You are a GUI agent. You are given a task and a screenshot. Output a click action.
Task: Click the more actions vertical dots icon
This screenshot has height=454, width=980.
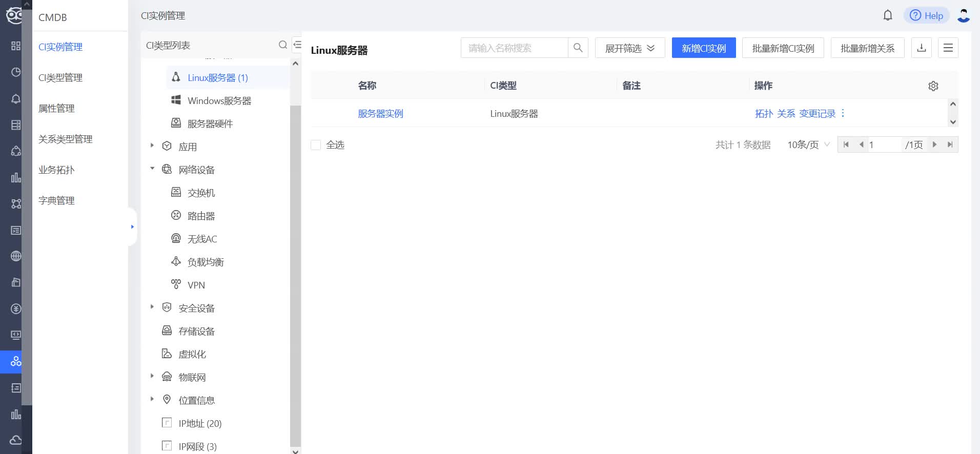pos(843,113)
